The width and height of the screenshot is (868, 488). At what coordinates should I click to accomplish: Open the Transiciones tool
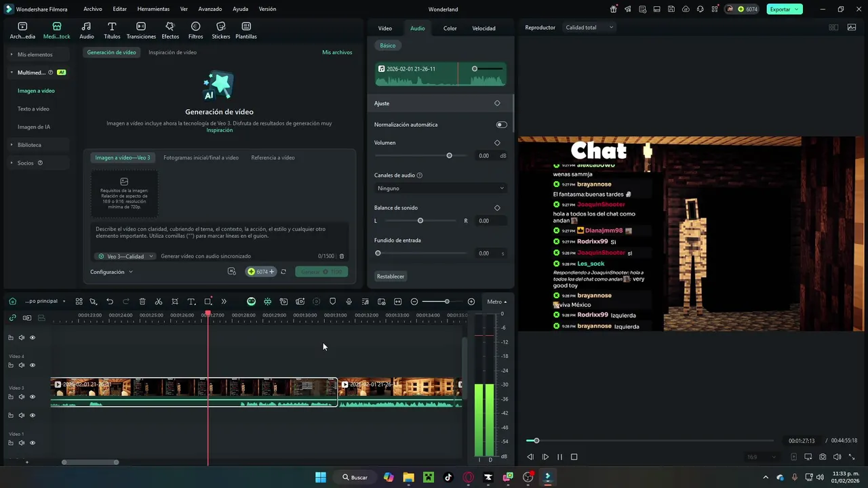[141, 30]
